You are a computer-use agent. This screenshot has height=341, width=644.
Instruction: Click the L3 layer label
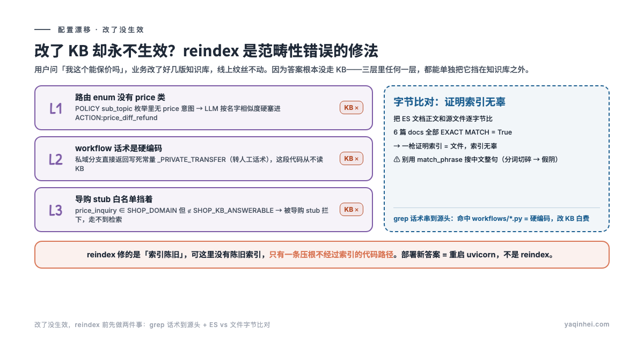tap(56, 210)
